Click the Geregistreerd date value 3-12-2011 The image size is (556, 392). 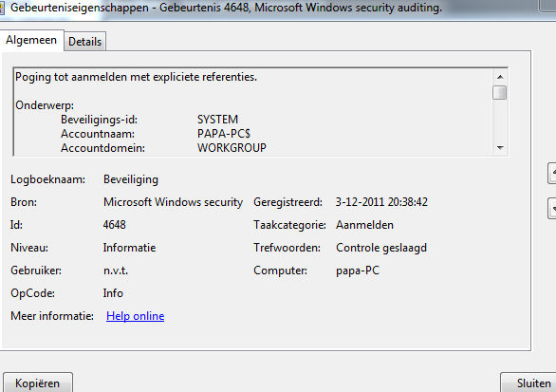(x=360, y=202)
